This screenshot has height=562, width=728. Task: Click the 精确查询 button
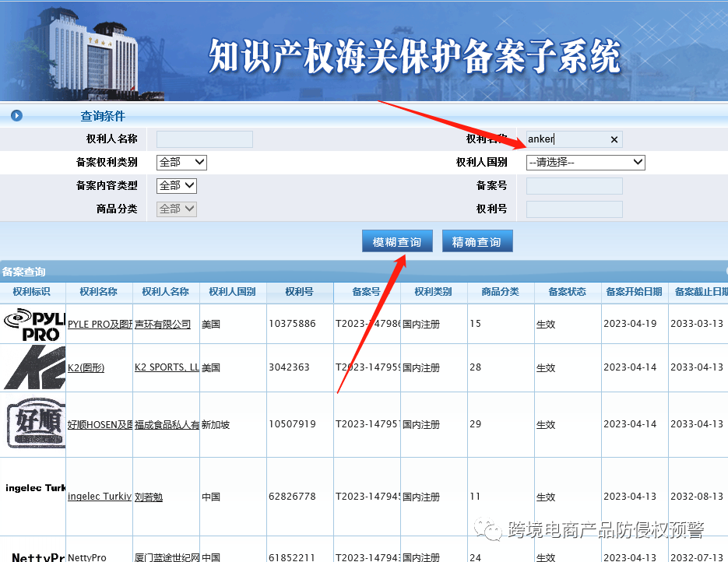point(477,241)
